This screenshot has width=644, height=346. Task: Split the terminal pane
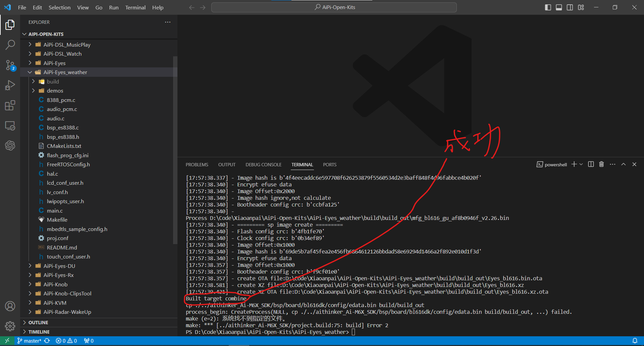coord(591,164)
